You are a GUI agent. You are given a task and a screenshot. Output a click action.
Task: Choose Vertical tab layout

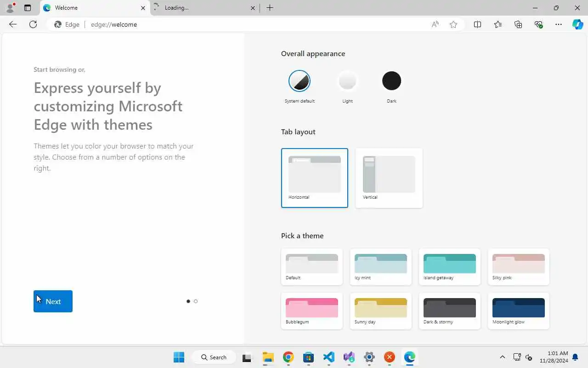pyautogui.click(x=389, y=178)
